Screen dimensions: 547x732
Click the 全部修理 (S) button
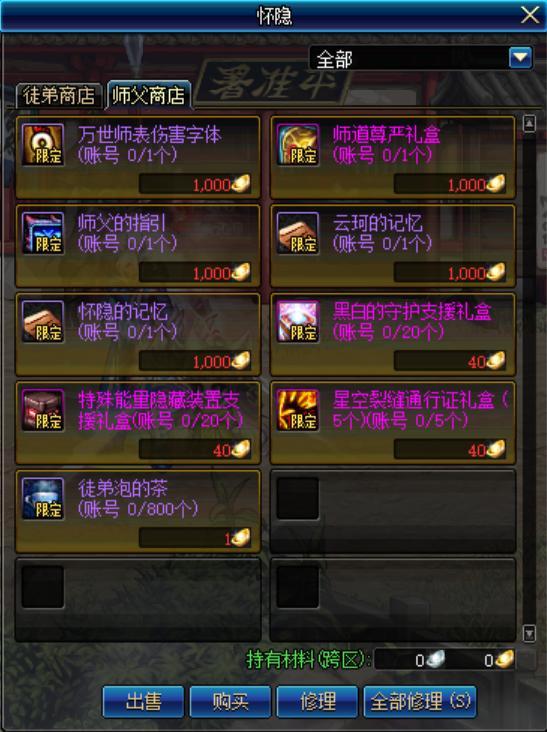click(x=420, y=701)
